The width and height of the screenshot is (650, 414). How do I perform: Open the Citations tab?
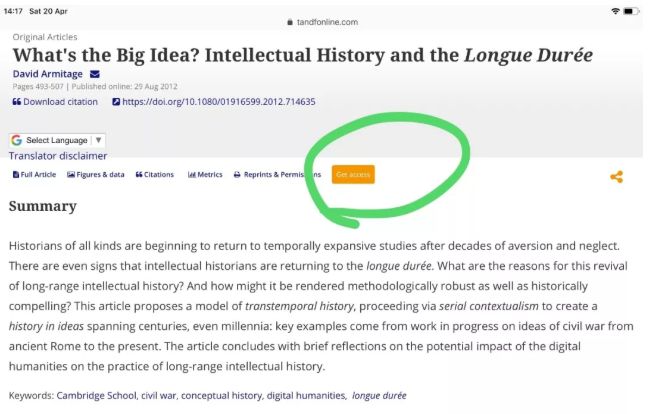click(x=155, y=175)
